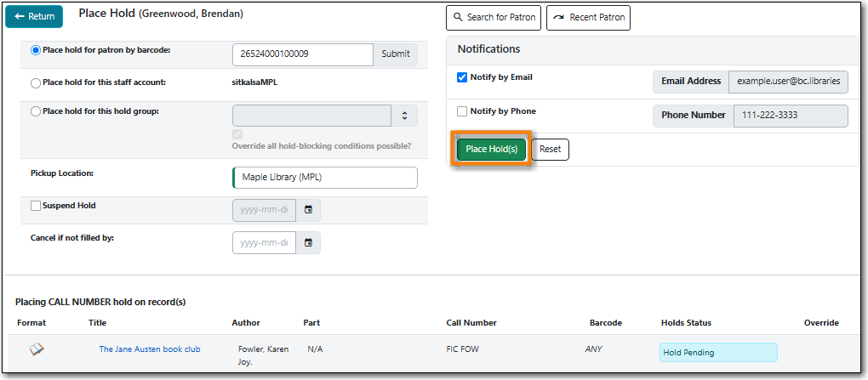The width and height of the screenshot is (868, 380).
Task: Open calendar picker for Suspend Hold date
Action: (x=308, y=210)
